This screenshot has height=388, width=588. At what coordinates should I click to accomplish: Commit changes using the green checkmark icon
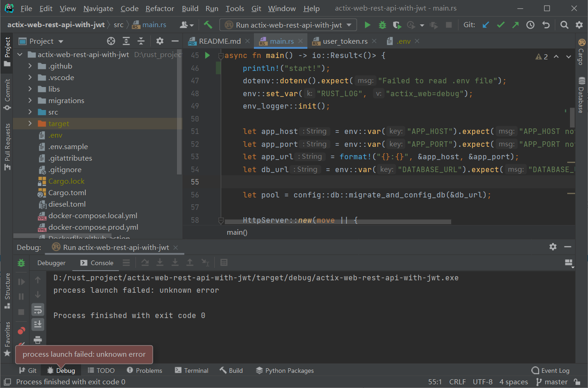pyautogui.click(x=500, y=25)
